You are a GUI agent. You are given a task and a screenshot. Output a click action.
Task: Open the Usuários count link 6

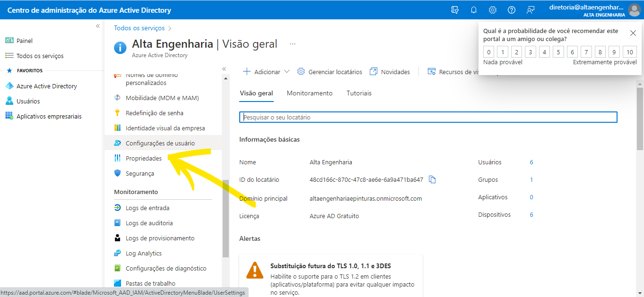pos(531,162)
